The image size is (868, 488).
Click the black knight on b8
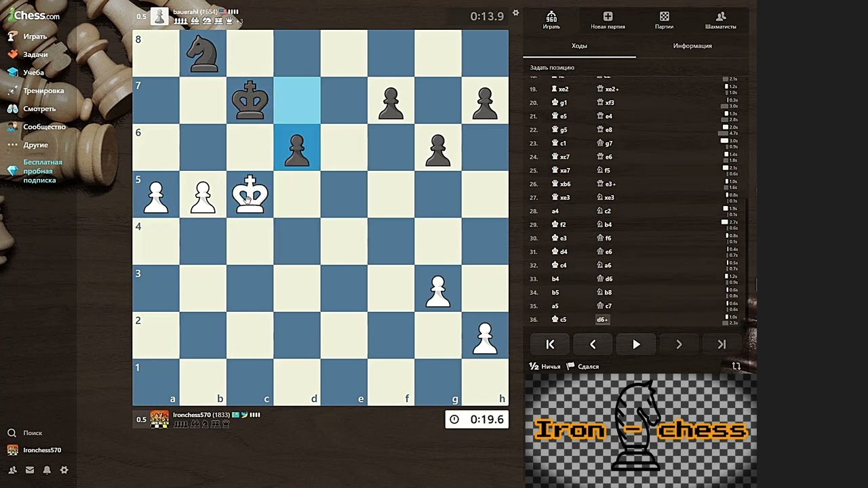(x=203, y=54)
